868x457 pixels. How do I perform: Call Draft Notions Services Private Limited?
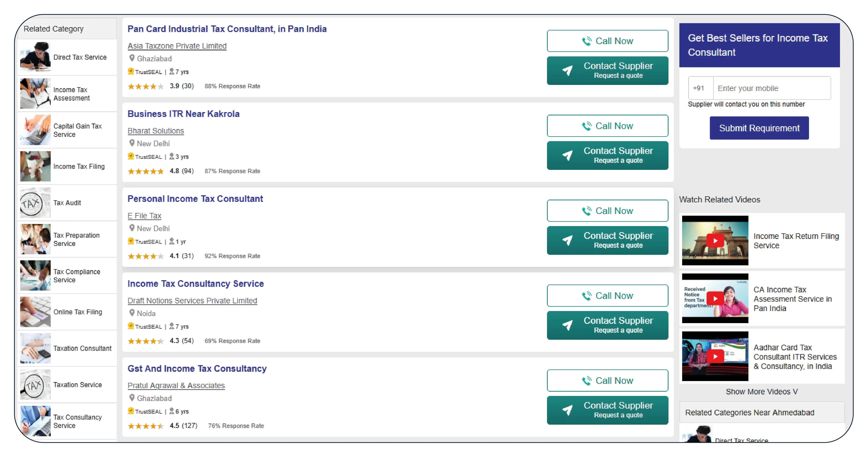(607, 295)
